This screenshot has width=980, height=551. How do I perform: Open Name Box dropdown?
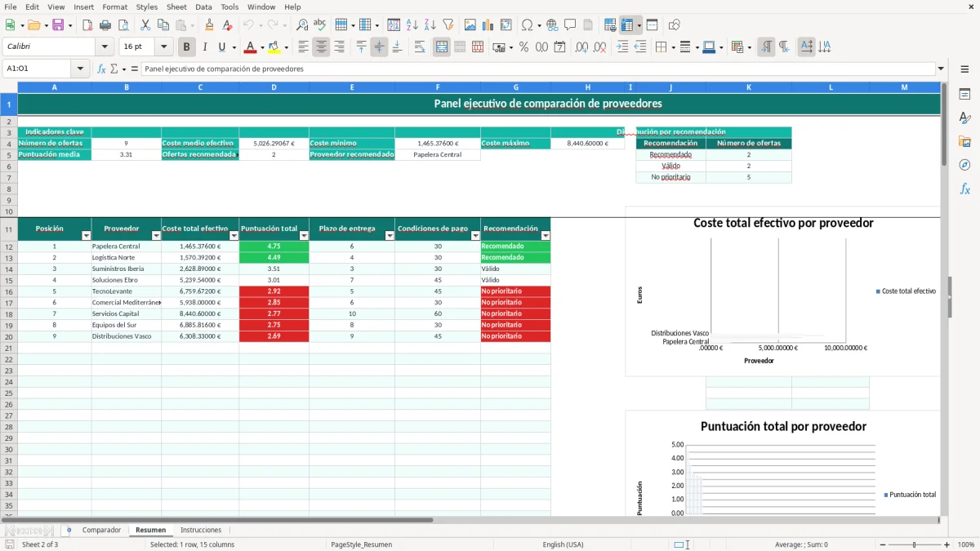(x=81, y=69)
